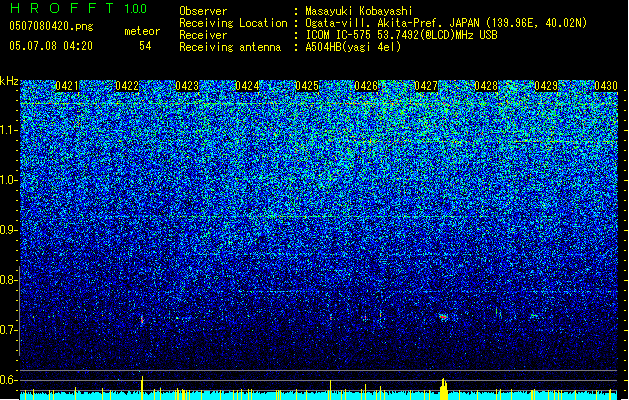
Task: Click the 0.9 kHz axis tick label
Action: pos(8,230)
